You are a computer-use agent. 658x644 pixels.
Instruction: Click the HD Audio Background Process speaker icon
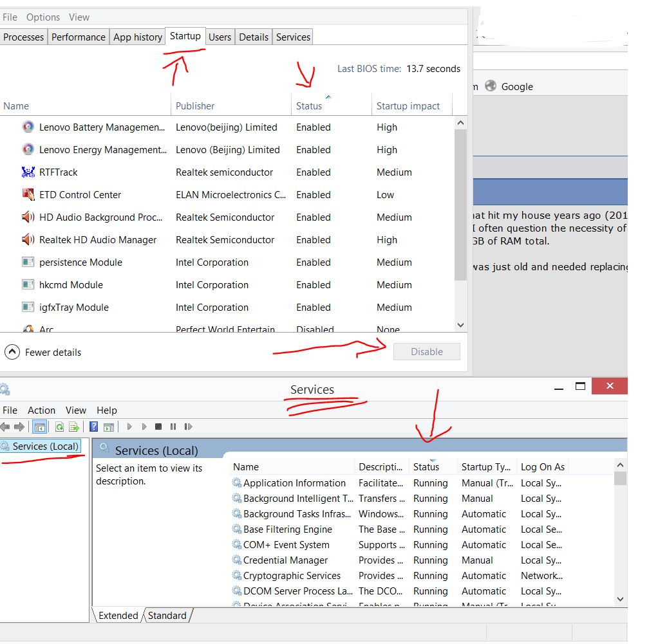coord(28,217)
